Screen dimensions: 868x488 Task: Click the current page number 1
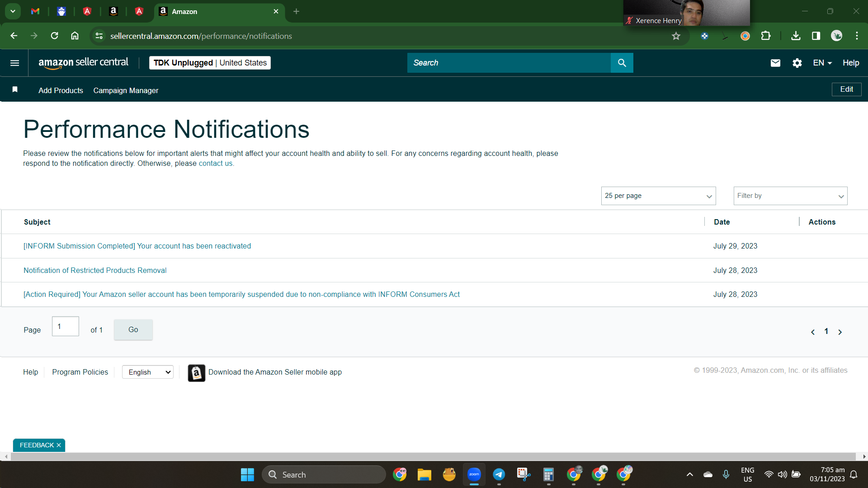click(x=826, y=331)
